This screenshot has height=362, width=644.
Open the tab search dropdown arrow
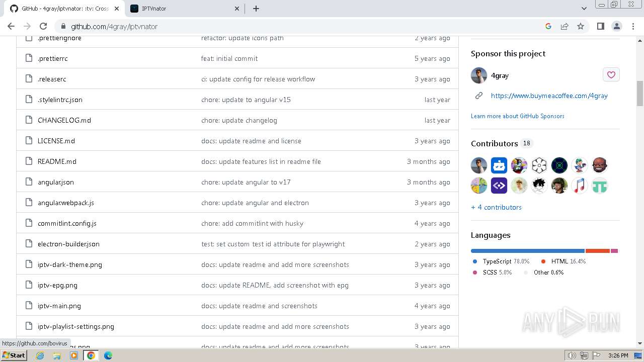pos(584,9)
